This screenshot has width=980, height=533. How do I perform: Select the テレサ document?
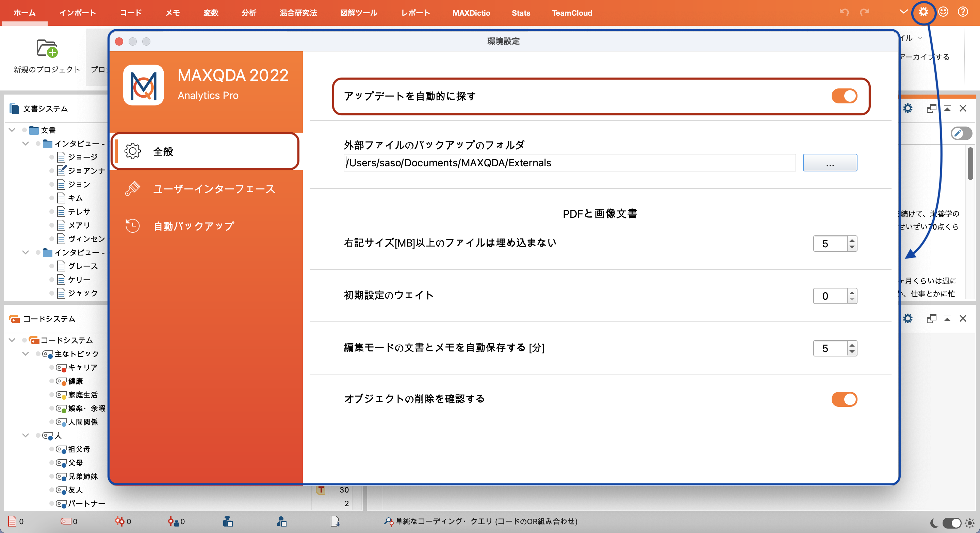(79, 211)
